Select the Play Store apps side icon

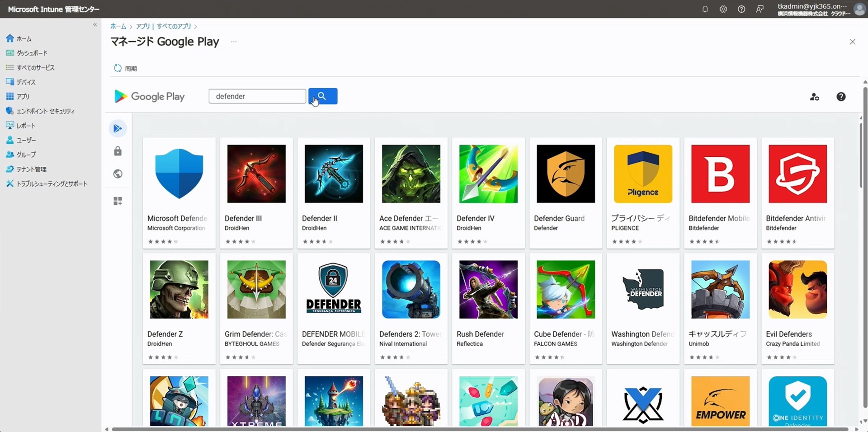118,128
